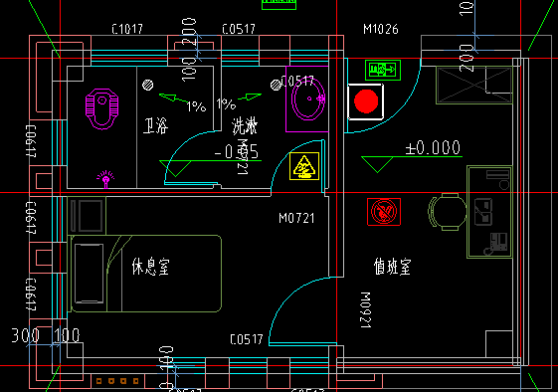Viewport: 558px width, 392px height.
Task: Click the magenta shower head symbol
Action: pos(105,179)
